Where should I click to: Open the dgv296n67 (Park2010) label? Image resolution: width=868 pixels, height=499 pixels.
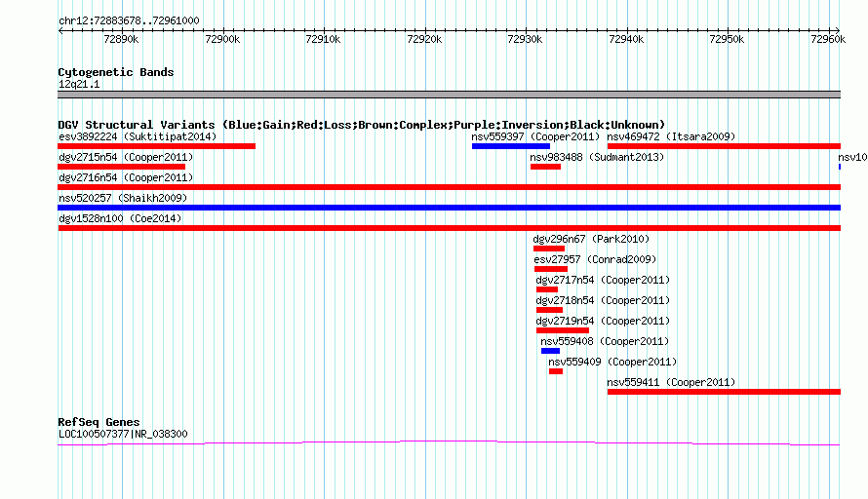click(591, 239)
